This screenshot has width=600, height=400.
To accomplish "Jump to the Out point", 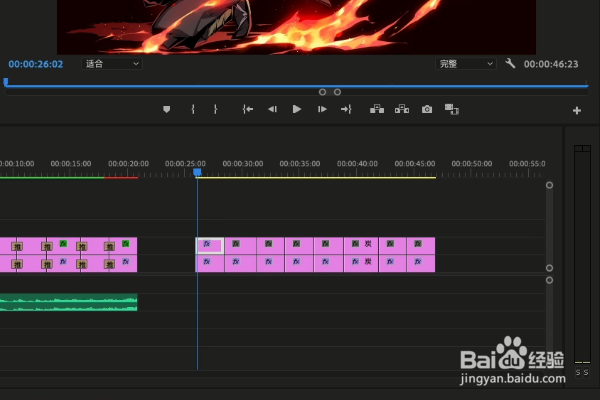I will click(x=346, y=109).
